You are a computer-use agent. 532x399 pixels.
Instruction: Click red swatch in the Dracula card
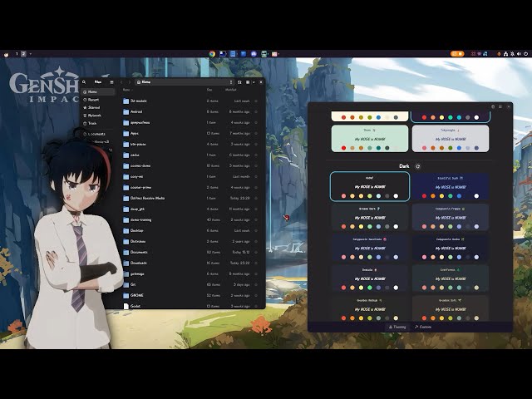[343, 288]
